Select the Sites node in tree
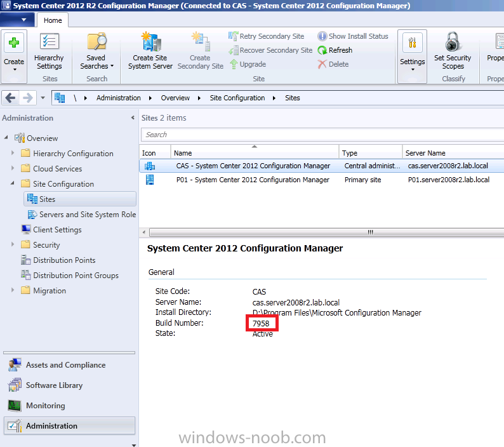Screen dimensions: 504x447 tap(80, 199)
